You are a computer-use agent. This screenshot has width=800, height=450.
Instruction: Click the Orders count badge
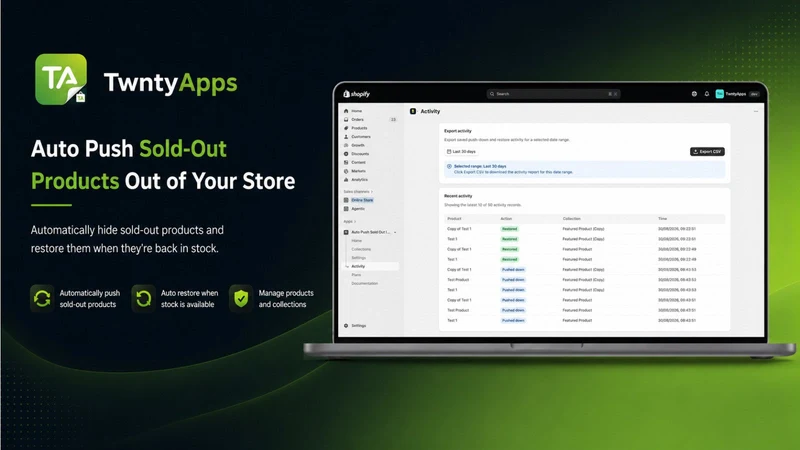pyautogui.click(x=393, y=119)
